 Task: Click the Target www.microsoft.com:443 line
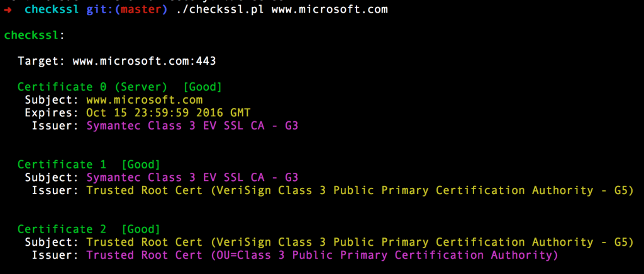tap(117, 62)
